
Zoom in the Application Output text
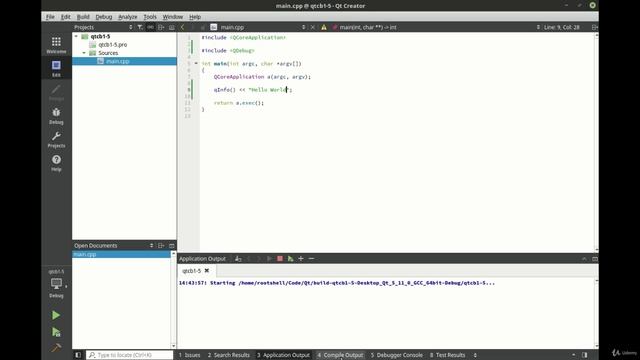(x=301, y=258)
